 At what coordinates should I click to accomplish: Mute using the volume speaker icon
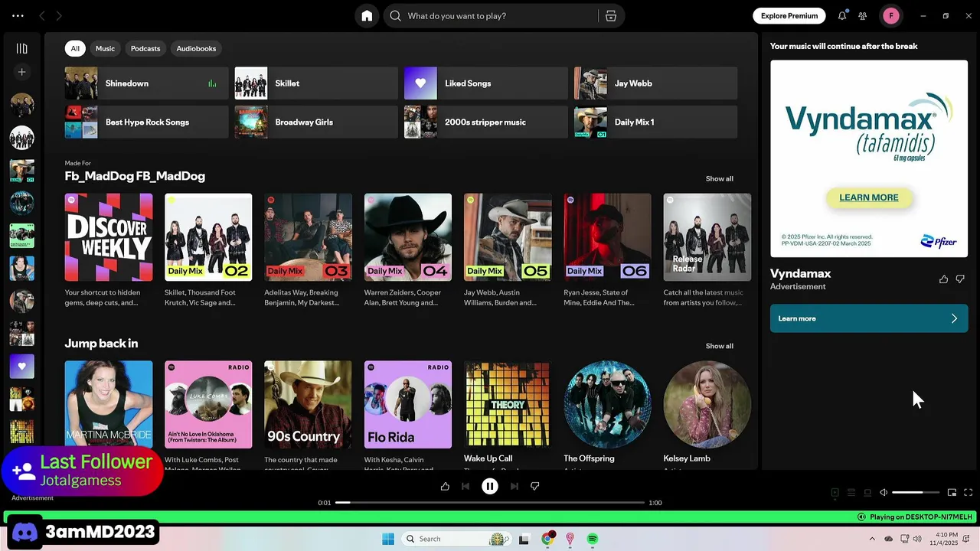tap(884, 493)
